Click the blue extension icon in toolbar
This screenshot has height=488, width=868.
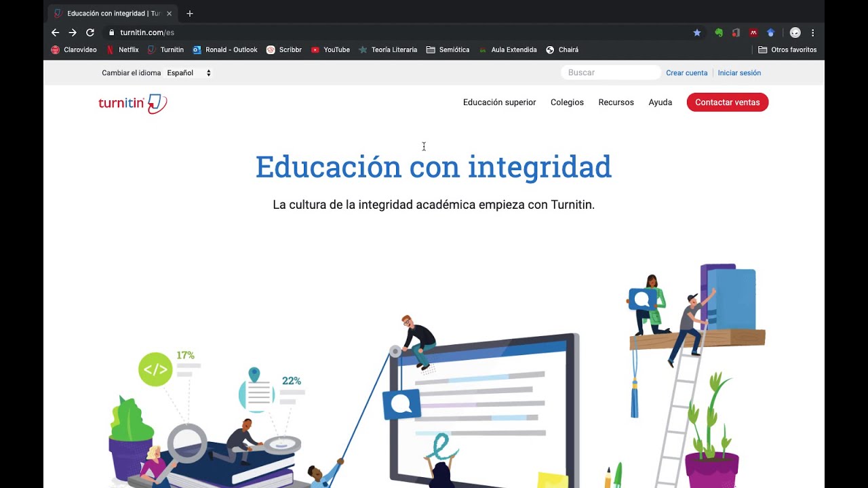coord(770,33)
